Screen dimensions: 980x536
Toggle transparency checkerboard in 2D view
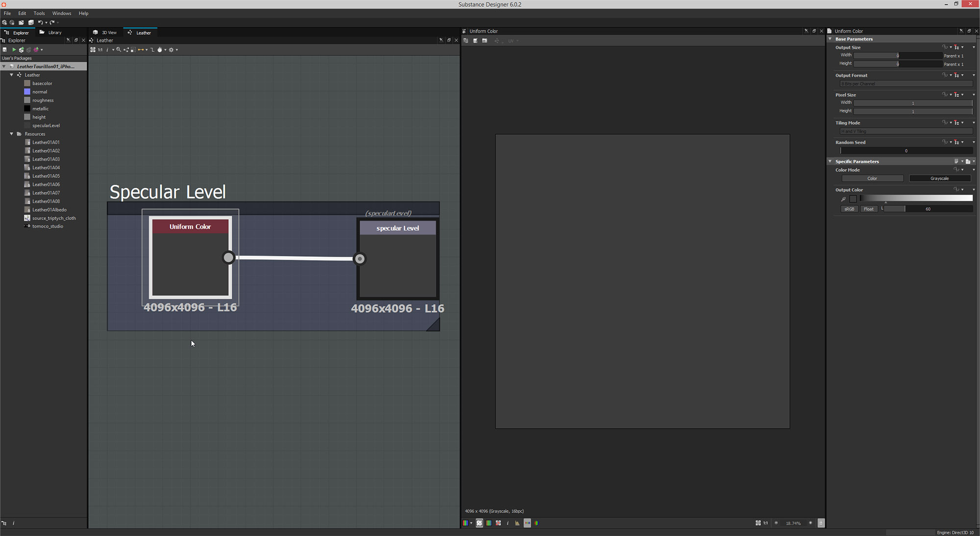(x=479, y=523)
